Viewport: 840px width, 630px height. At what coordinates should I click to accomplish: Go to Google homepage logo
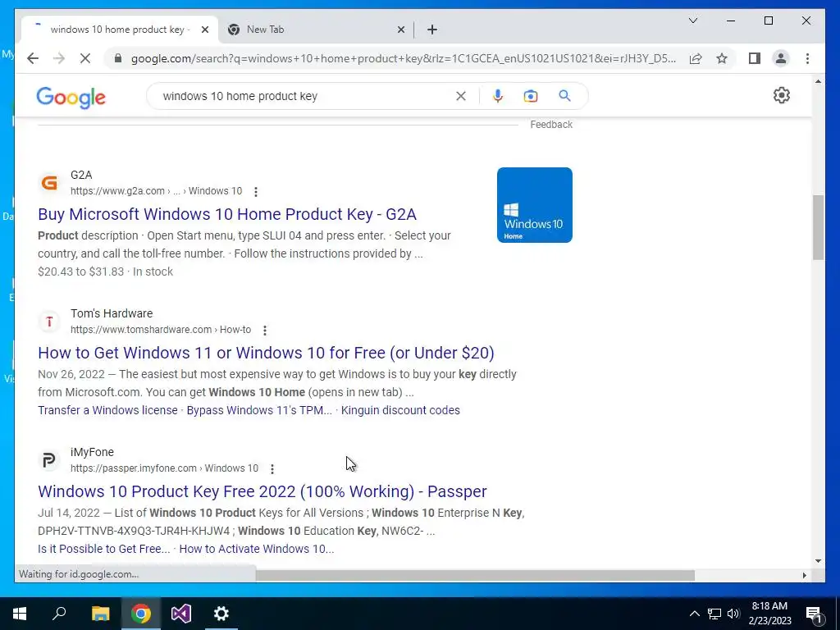[71, 97]
